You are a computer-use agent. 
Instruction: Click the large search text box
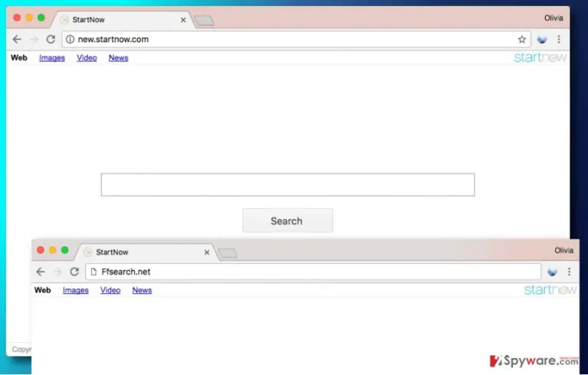point(288,184)
